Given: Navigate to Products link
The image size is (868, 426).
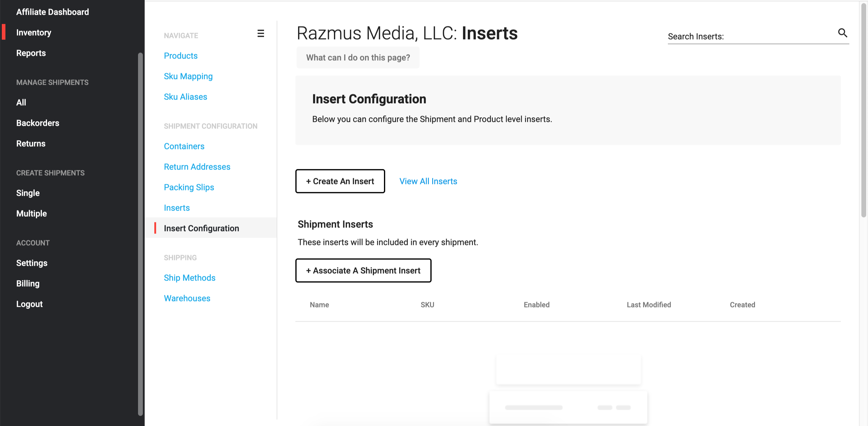Looking at the screenshot, I should [x=181, y=56].
